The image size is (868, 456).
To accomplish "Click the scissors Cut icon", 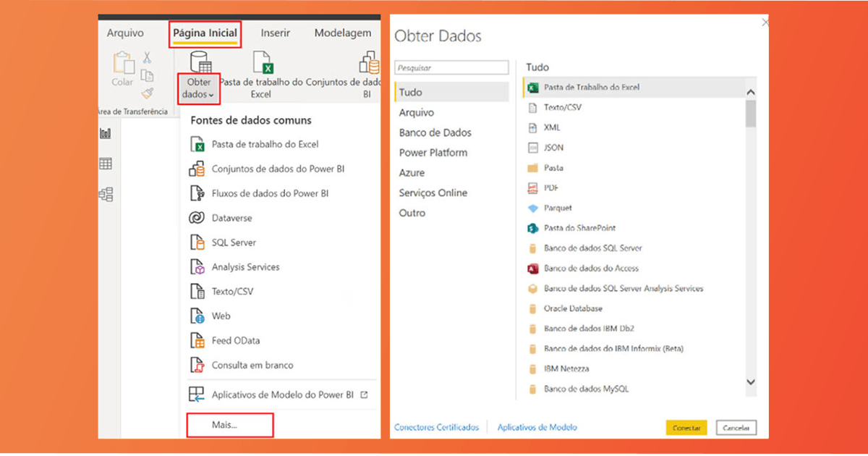I will click(x=148, y=58).
